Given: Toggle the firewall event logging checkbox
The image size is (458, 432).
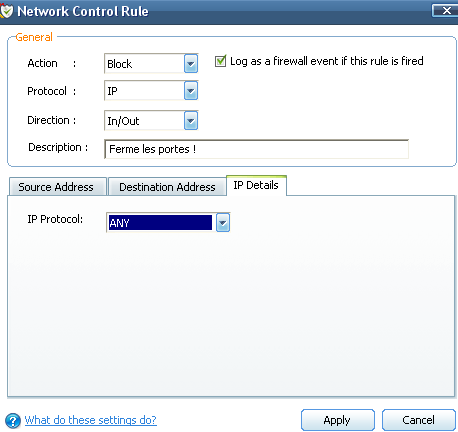Looking at the screenshot, I should [x=220, y=61].
